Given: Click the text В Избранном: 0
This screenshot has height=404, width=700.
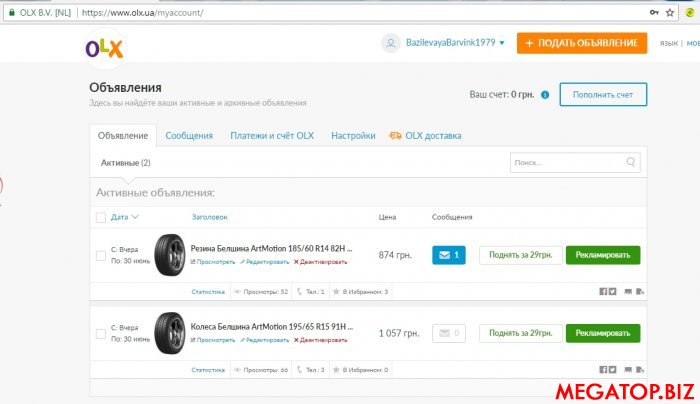Looking at the screenshot, I should pyautogui.click(x=365, y=370).
